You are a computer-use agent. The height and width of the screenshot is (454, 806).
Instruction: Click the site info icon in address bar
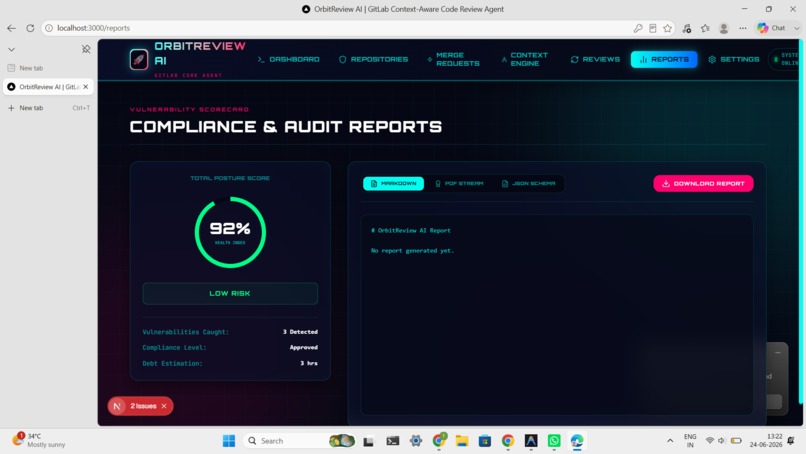pos(49,28)
